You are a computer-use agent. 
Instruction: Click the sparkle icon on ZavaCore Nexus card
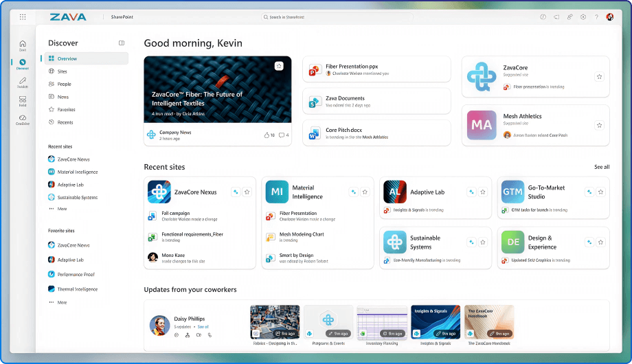pyautogui.click(x=236, y=192)
